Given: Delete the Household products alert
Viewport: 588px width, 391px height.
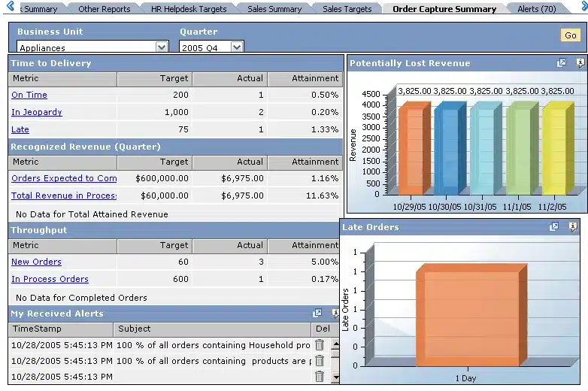Looking at the screenshot, I should [319, 345].
